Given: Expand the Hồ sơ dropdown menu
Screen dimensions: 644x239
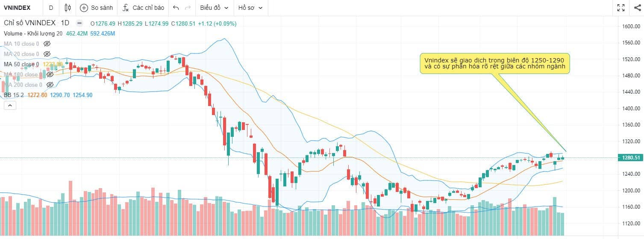Looking at the screenshot, I should tap(250, 8).
